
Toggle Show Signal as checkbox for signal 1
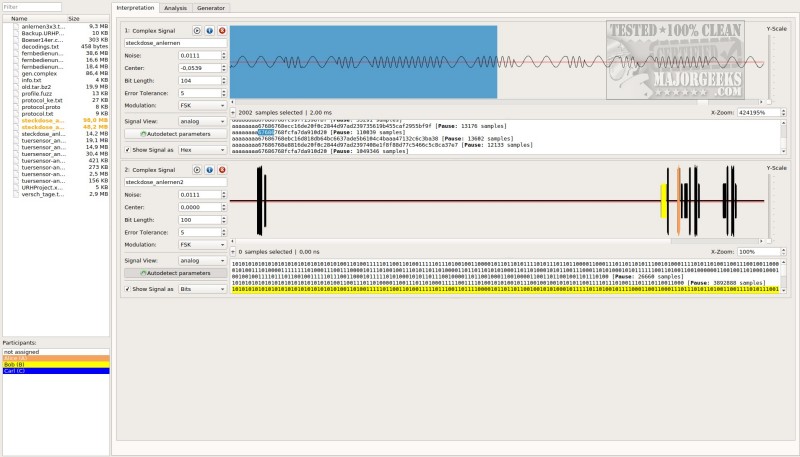point(127,148)
